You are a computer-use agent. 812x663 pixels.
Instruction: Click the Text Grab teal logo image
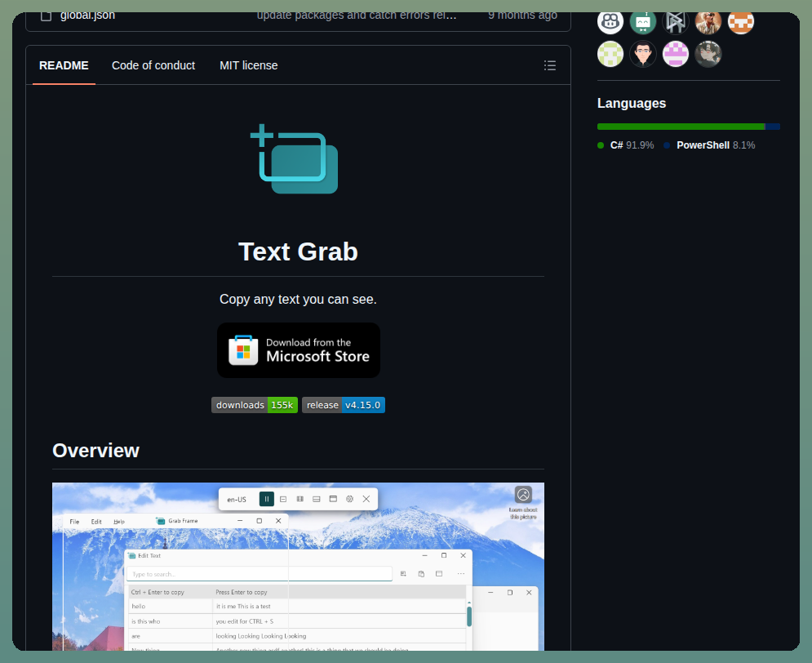pyautogui.click(x=294, y=159)
